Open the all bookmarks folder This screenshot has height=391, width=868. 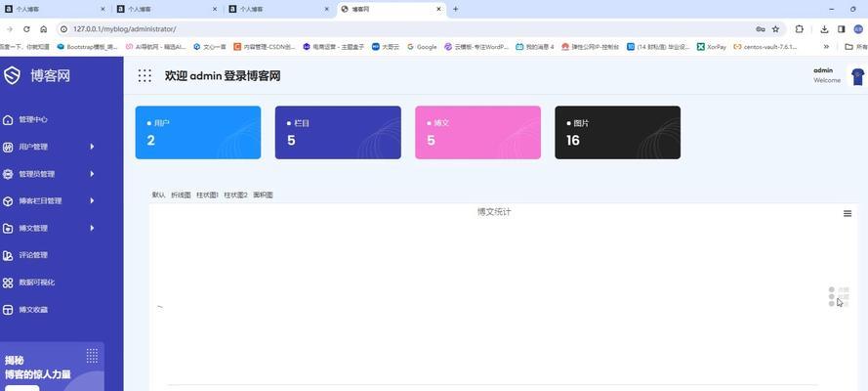(855, 47)
